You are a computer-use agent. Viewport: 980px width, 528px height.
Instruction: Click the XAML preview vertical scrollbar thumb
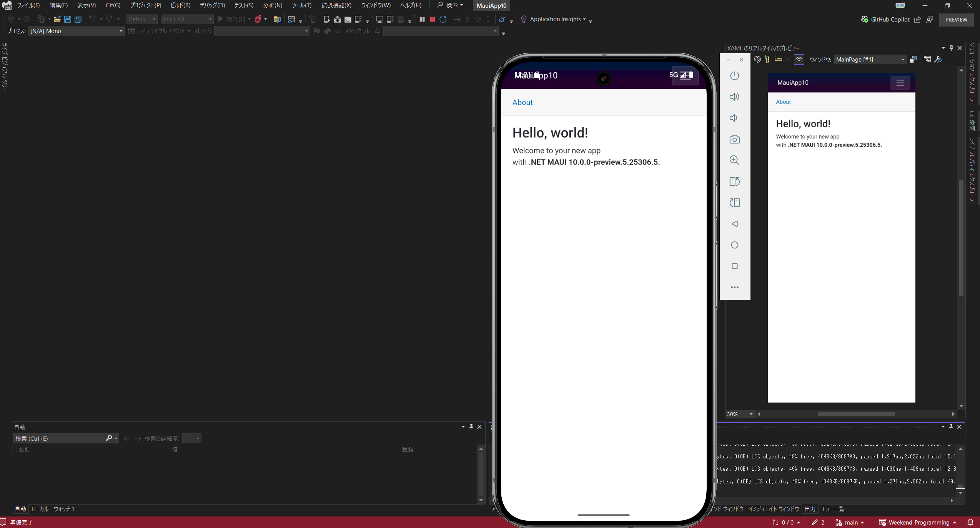pos(961,238)
